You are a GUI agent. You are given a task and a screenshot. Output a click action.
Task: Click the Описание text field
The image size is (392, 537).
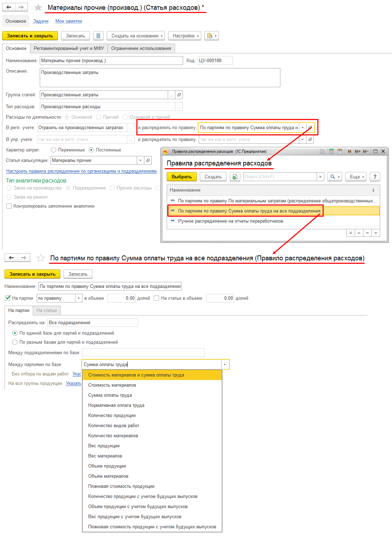pyautogui.click(x=160, y=77)
